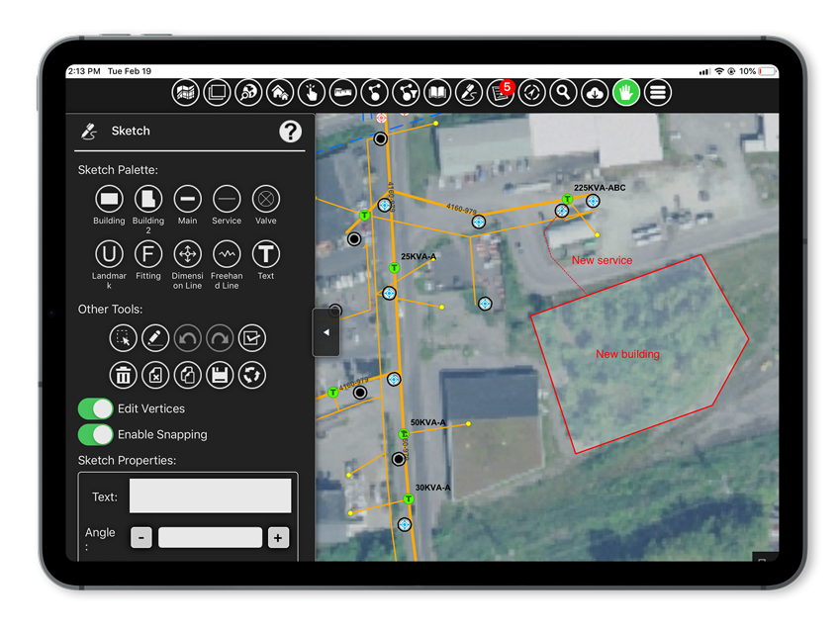The width and height of the screenshot is (840, 630).
Task: Activate the Sketch pen tool in toolbar
Action: tap(469, 93)
